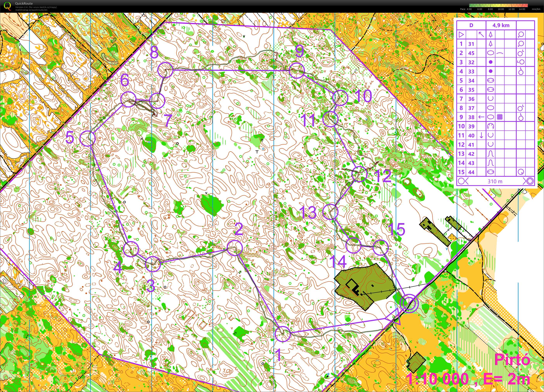Click the start triangle in the control description table
Viewport: 544px width, 392px height.
pos(461,35)
